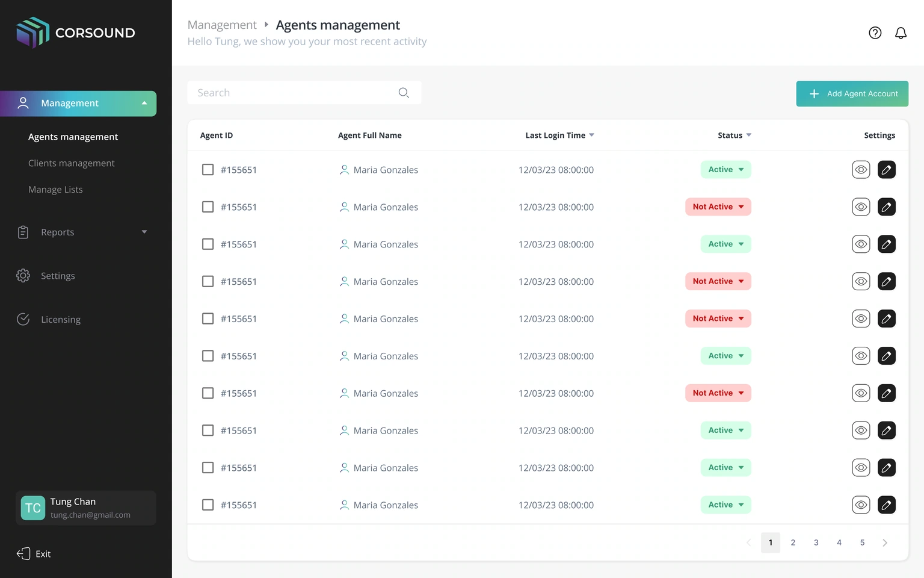This screenshot has height=578, width=924.
Task: View first row agent via eye icon
Action: (861, 170)
